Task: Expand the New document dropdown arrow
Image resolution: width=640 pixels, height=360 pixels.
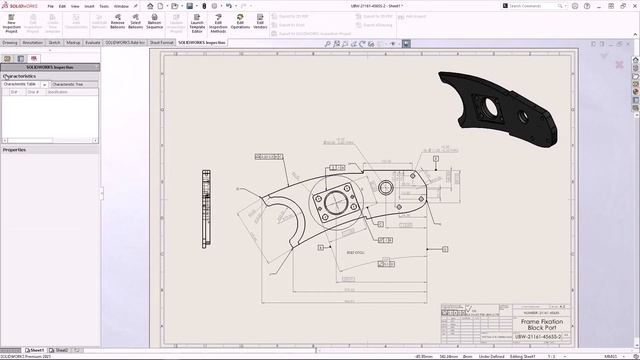Action: [x=166, y=6]
